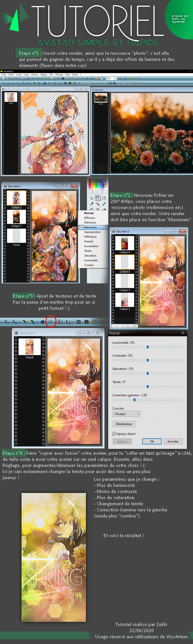The image size is (193, 644).
Task: Select the Calque 1 layer thumbnail
Action: [16, 217]
